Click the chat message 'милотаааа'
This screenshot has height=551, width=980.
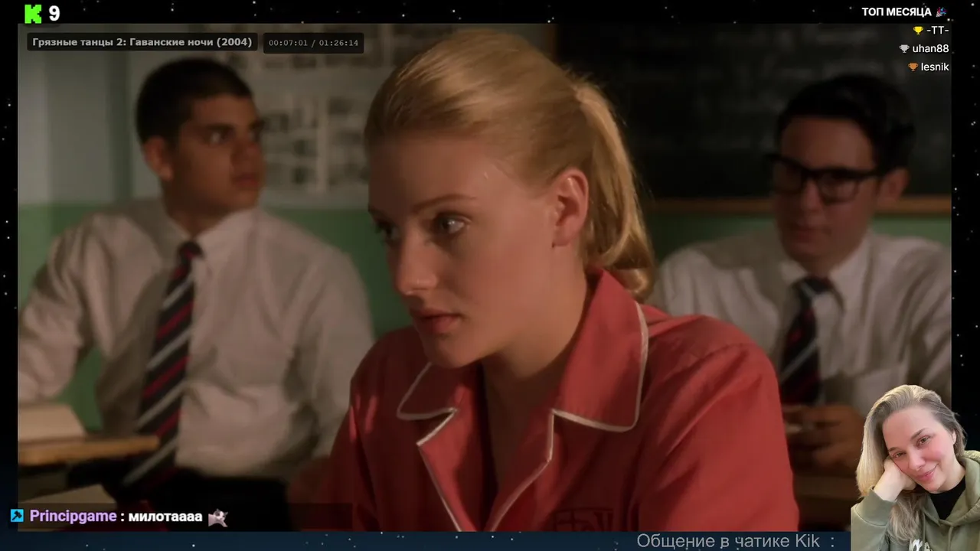click(165, 517)
